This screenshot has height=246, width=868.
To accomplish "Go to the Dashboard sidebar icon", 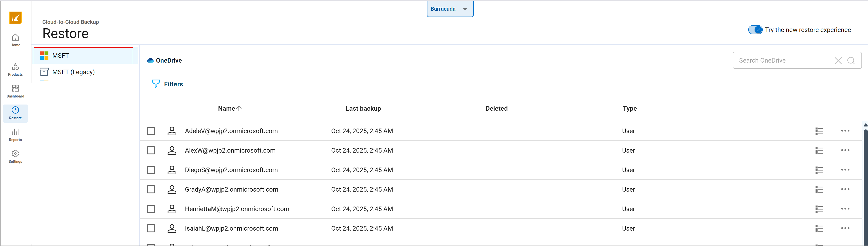I will [15, 91].
